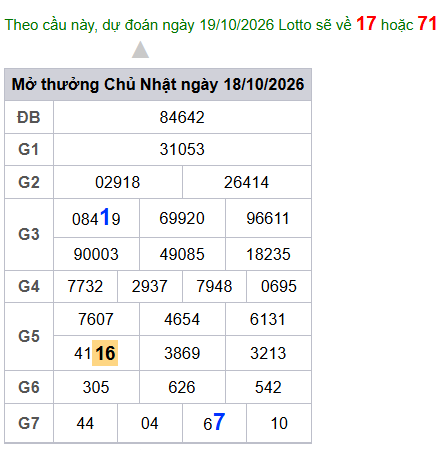Click the G7 value 44
The height and width of the screenshot is (450, 447).
click(85, 423)
